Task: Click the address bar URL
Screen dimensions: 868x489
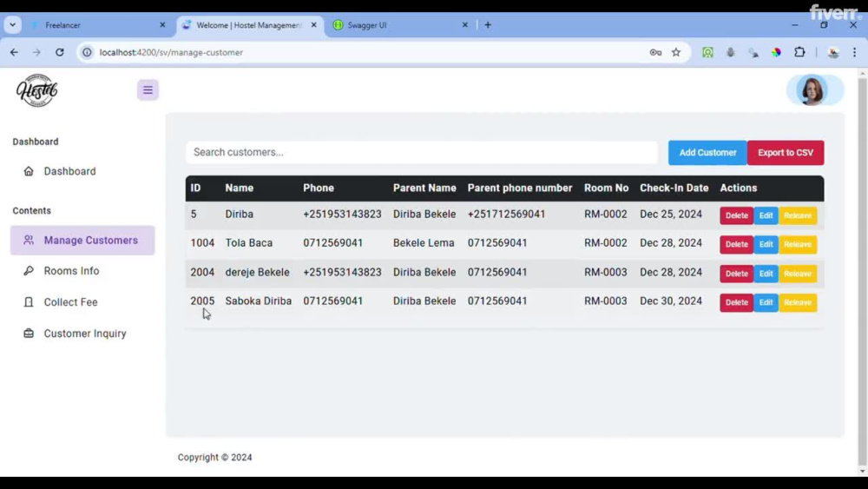Action: pos(171,52)
